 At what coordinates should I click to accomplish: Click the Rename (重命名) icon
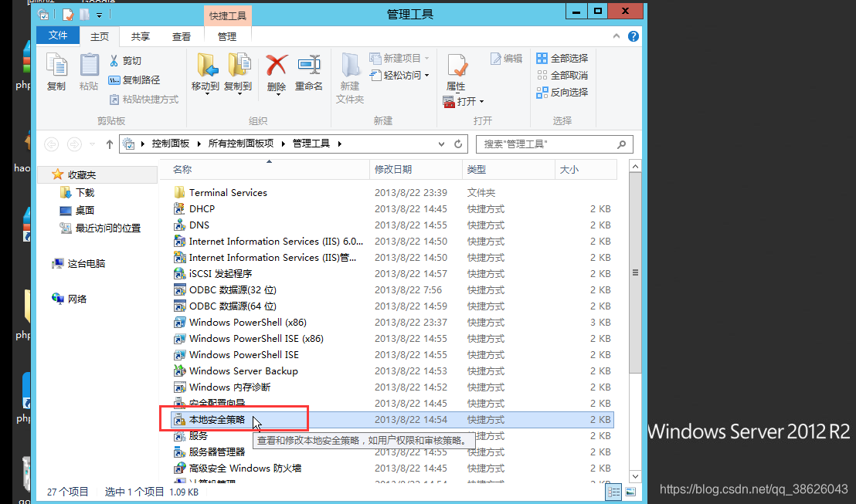tap(309, 65)
